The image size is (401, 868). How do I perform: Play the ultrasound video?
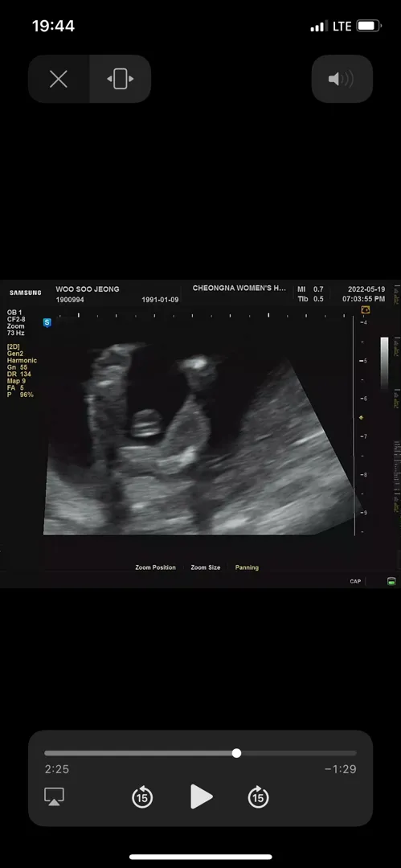click(201, 796)
